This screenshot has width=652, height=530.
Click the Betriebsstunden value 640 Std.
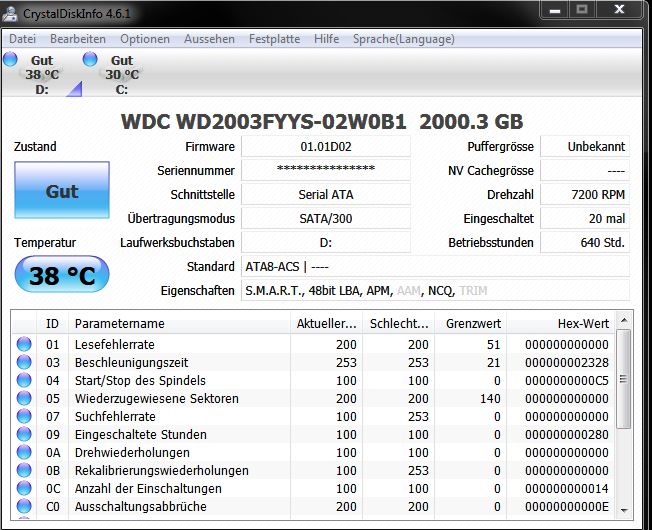585,242
